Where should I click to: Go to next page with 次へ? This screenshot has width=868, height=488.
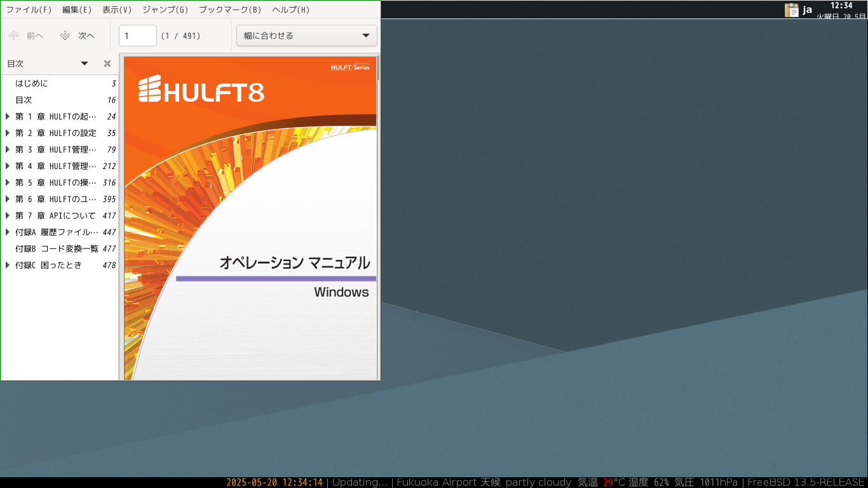[78, 36]
